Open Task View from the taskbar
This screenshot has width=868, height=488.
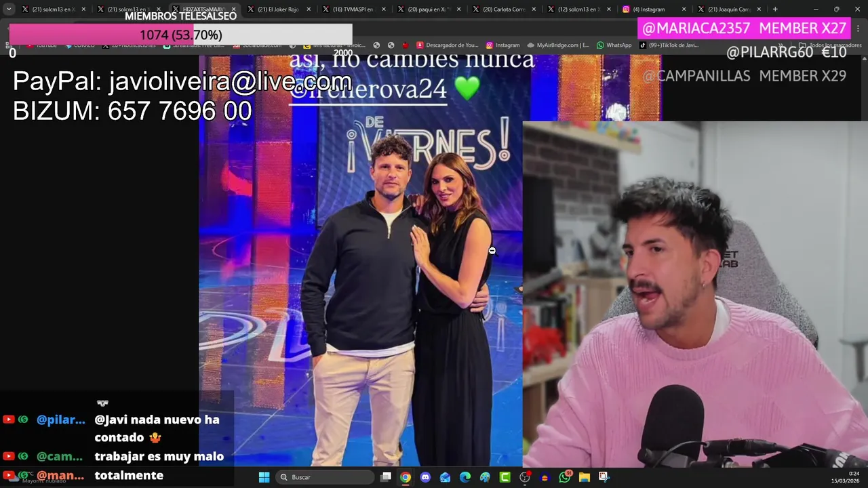pyautogui.click(x=386, y=477)
